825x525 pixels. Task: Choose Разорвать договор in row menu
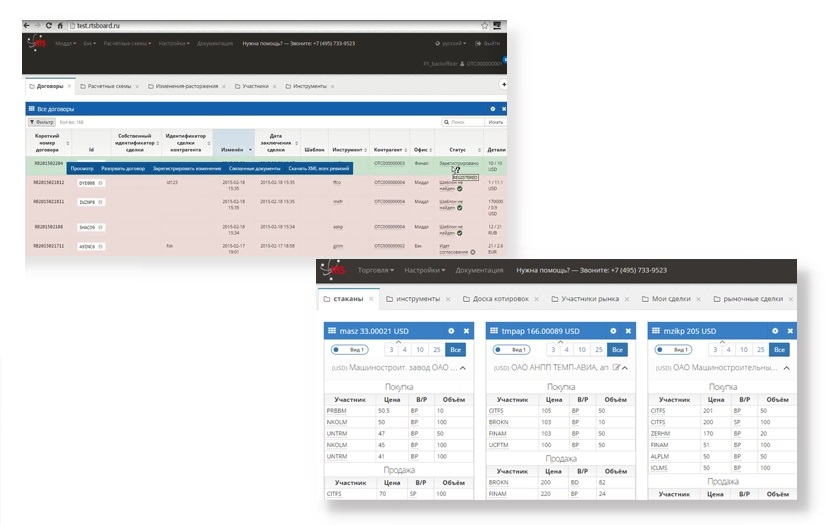click(123, 168)
